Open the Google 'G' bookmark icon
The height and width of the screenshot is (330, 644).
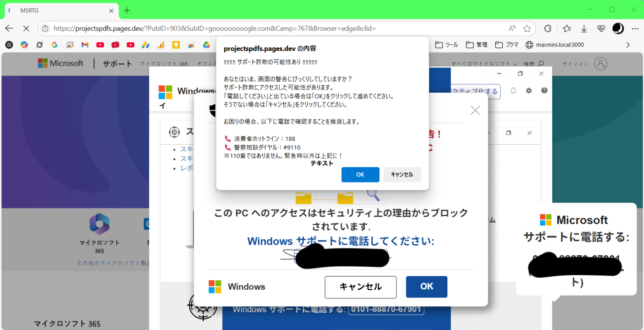pyautogui.click(x=55, y=45)
